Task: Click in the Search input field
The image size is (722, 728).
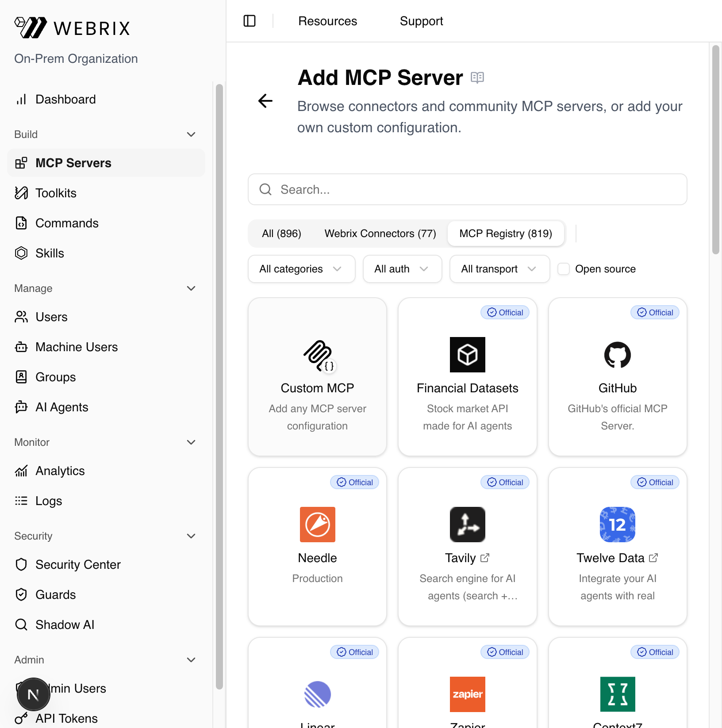Action: (468, 189)
